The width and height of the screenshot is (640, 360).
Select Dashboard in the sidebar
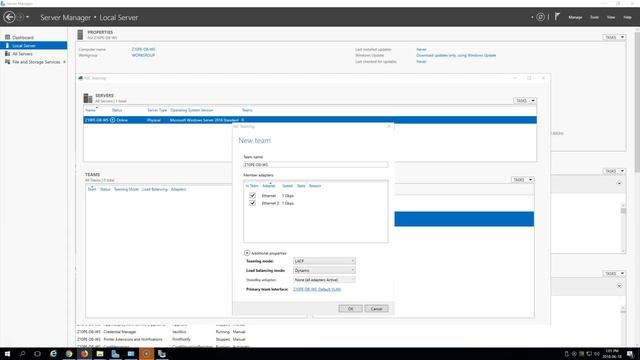pyautogui.click(x=23, y=38)
